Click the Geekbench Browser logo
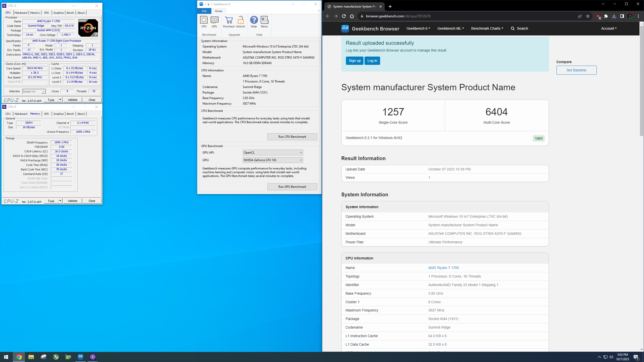This screenshot has height=362, width=644. [x=370, y=28]
